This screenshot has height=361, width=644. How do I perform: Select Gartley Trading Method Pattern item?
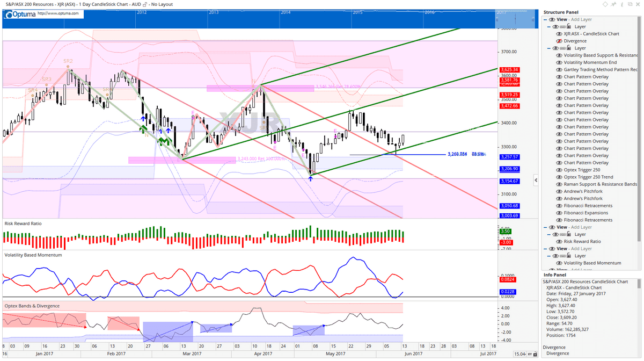point(599,70)
